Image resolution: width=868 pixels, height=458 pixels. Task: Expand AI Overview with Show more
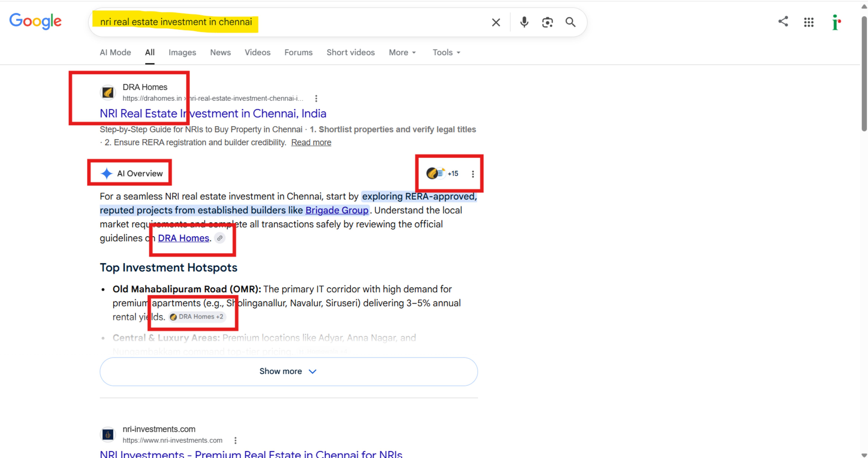tap(289, 372)
